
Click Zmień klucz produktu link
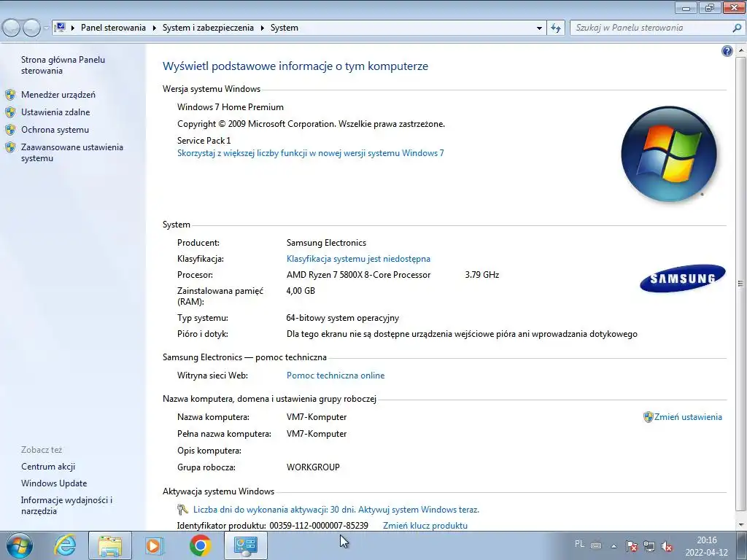click(425, 526)
